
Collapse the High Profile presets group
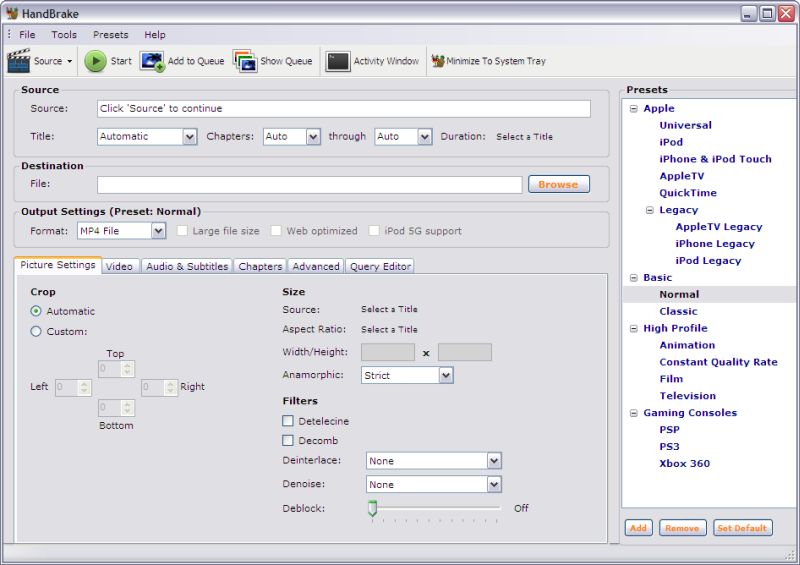coord(634,329)
